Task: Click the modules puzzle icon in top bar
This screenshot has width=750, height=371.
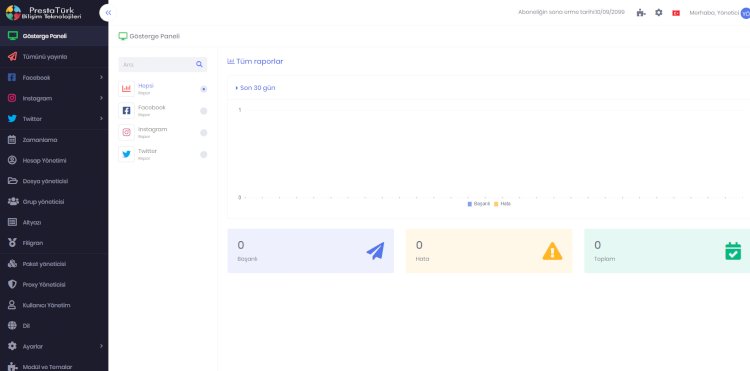Action: [x=641, y=13]
